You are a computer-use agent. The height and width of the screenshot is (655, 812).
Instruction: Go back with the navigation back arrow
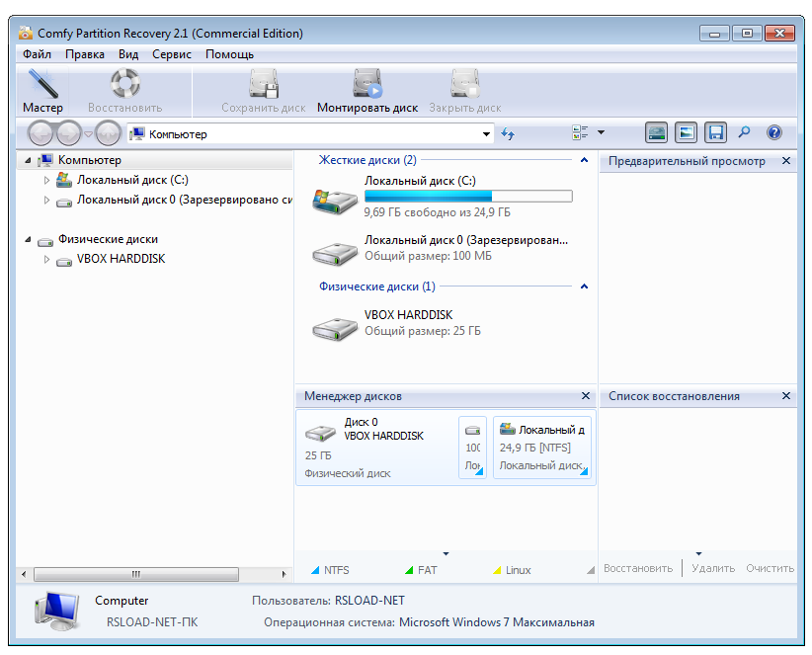click(x=41, y=133)
